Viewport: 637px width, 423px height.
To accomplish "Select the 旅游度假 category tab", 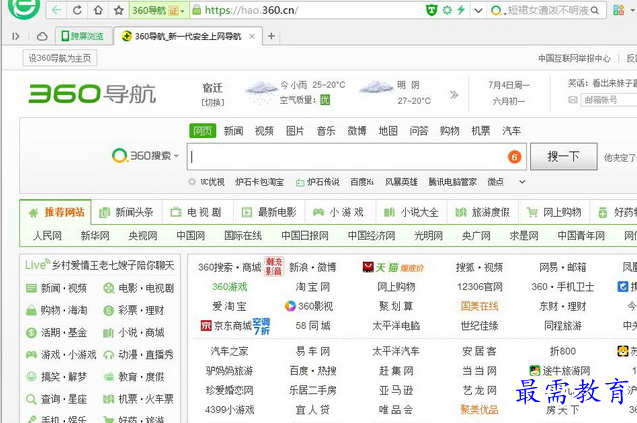I will [482, 212].
